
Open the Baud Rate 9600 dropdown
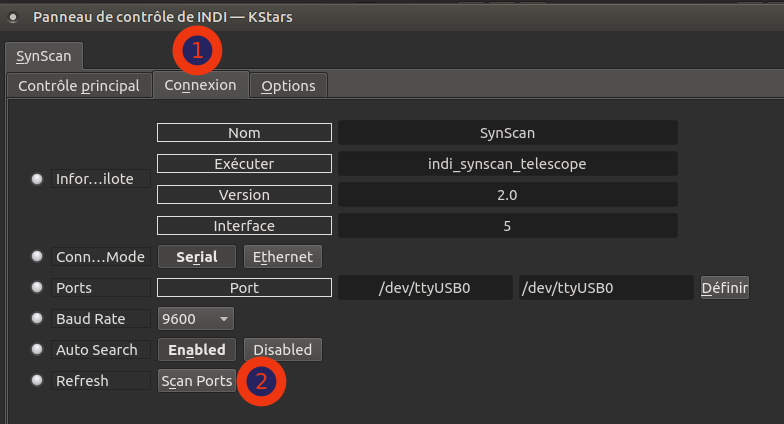[196, 319]
